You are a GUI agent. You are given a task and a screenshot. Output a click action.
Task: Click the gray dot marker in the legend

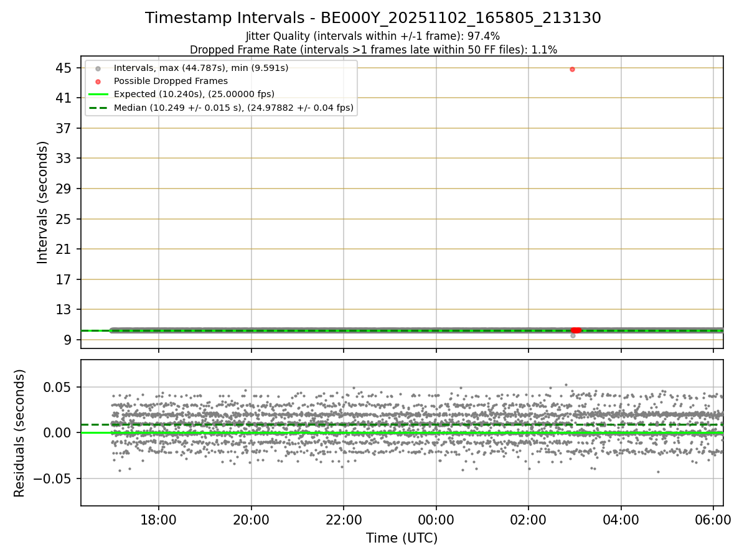pos(97,68)
